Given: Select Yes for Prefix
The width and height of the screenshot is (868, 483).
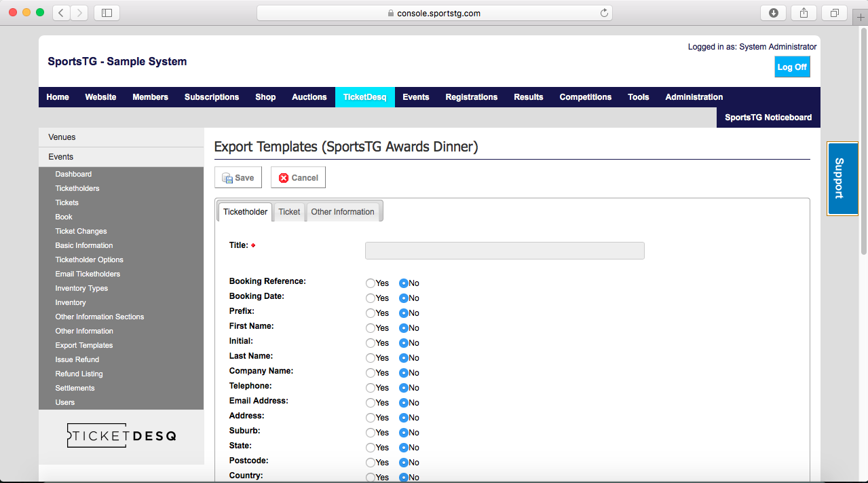Looking at the screenshot, I should [x=371, y=313].
